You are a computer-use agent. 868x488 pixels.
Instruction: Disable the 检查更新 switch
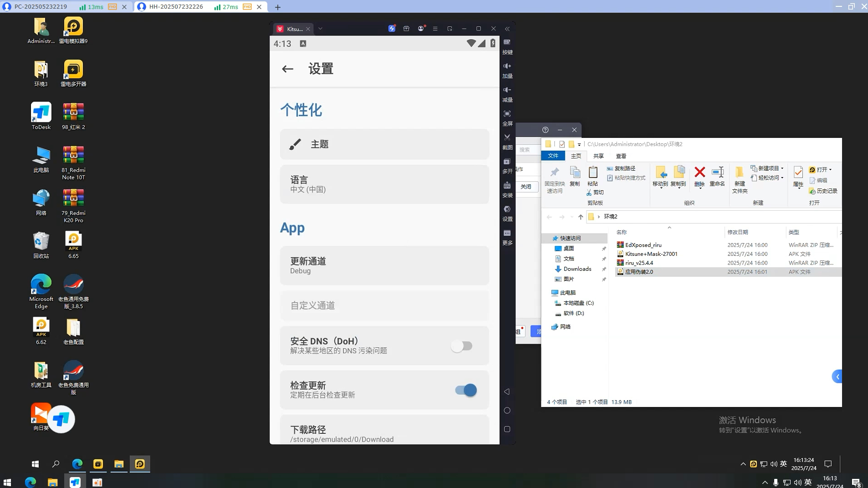coord(466,390)
